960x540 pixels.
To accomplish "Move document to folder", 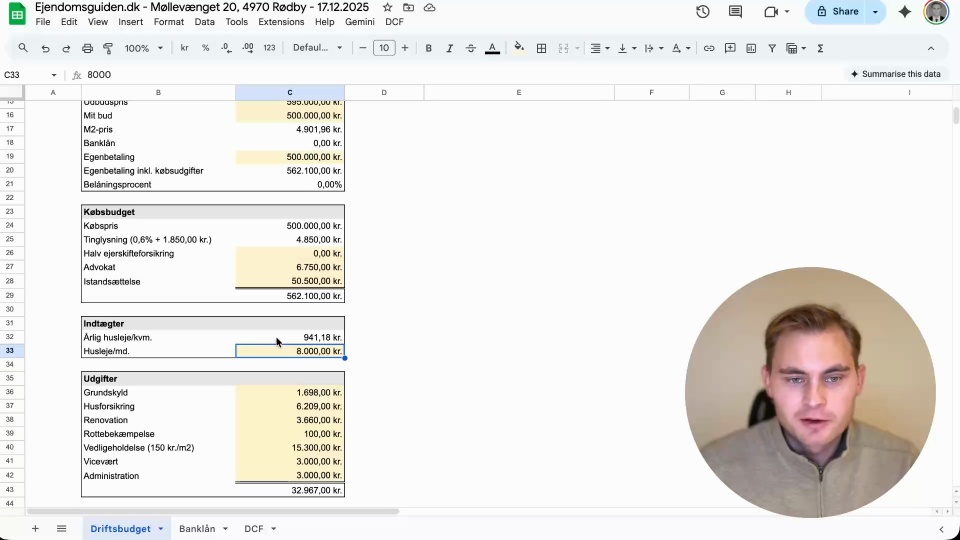I will click(x=408, y=7).
